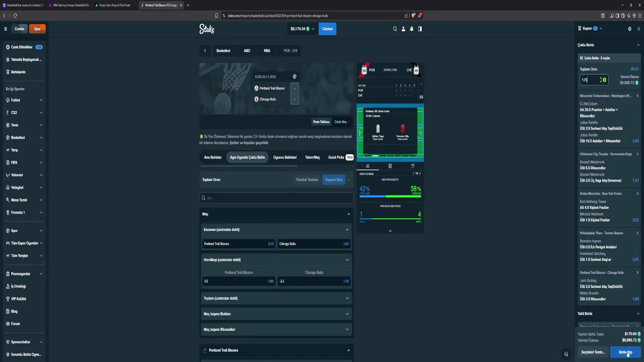Switch to Oyuncu Bahisleri tab
Screen dimensions: 644x362
[x=285, y=157]
